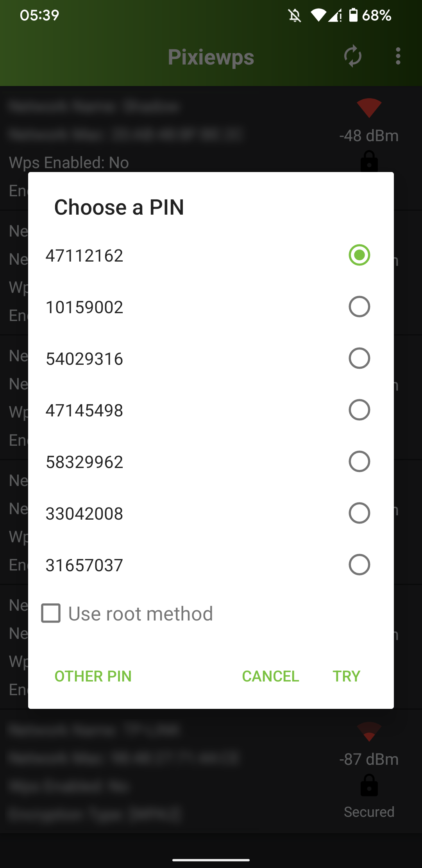Screen dimensions: 422x868
Task: Tap the Wi-Fi status bar icon
Action: pyautogui.click(x=318, y=15)
